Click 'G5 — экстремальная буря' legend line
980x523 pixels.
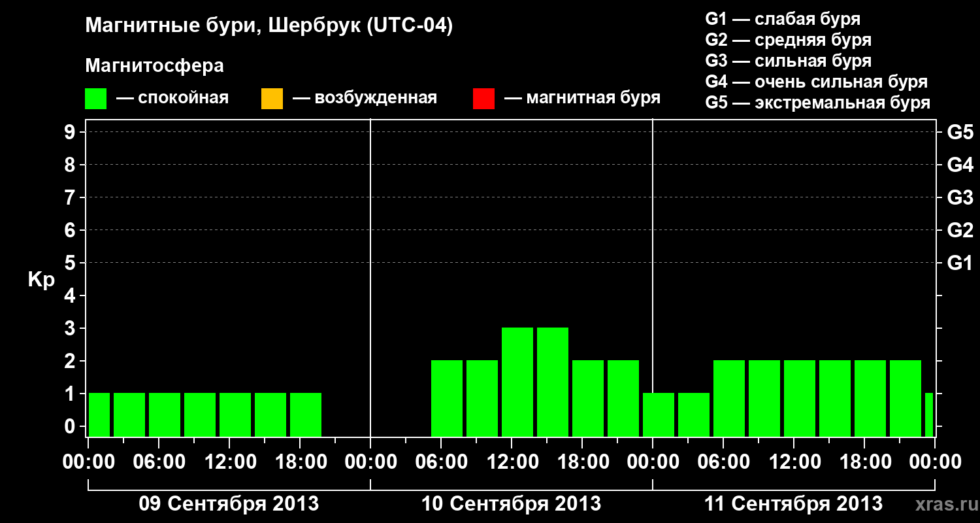[817, 103]
